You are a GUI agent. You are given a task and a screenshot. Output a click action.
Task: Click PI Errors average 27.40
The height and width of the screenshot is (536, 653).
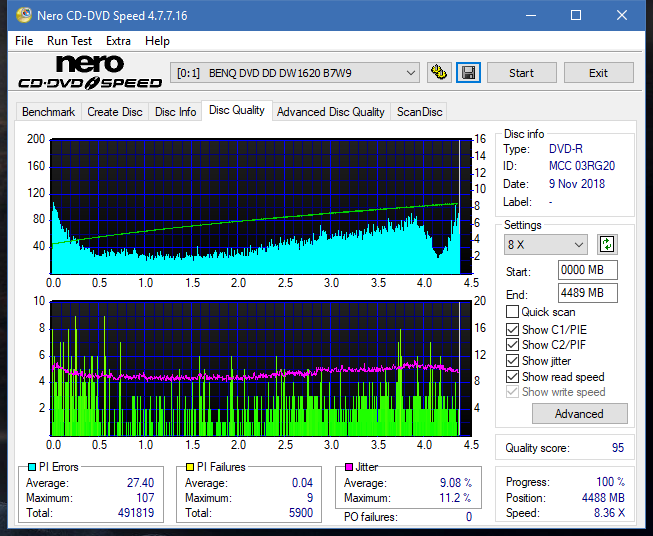(140, 483)
